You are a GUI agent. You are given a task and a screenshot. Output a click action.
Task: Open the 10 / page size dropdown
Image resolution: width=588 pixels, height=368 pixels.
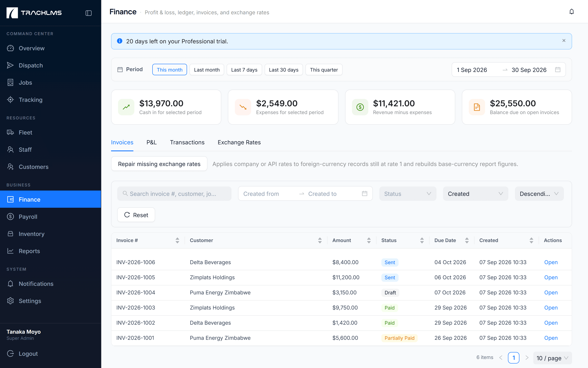pos(552,358)
